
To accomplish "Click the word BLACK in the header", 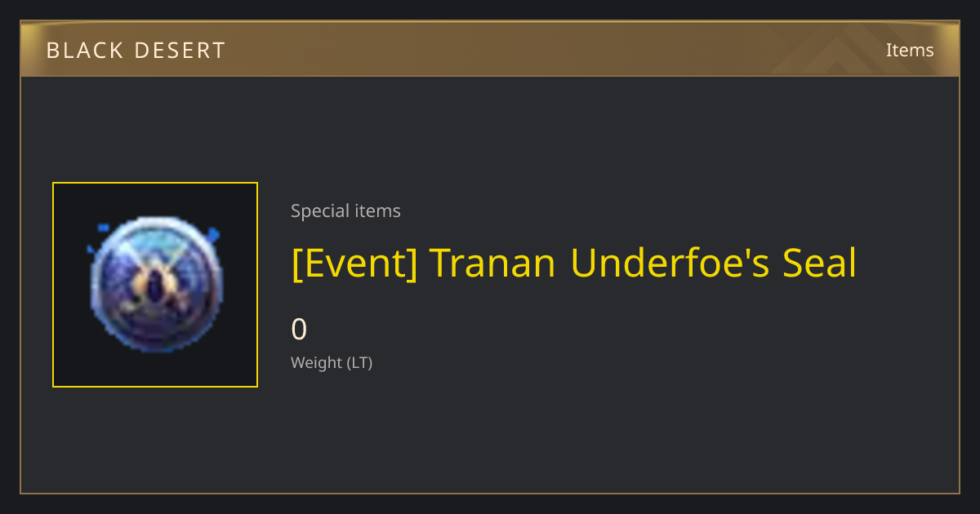I will [83, 51].
